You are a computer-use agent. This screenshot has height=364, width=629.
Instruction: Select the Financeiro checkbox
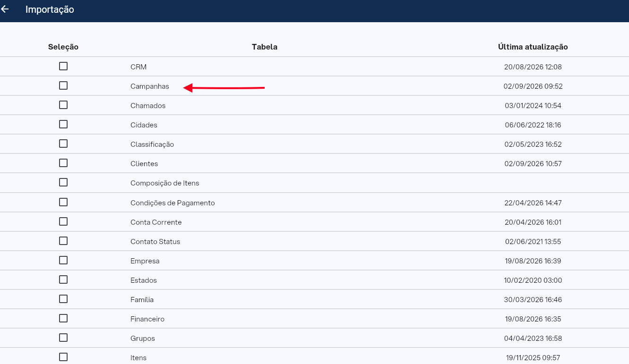(63, 318)
